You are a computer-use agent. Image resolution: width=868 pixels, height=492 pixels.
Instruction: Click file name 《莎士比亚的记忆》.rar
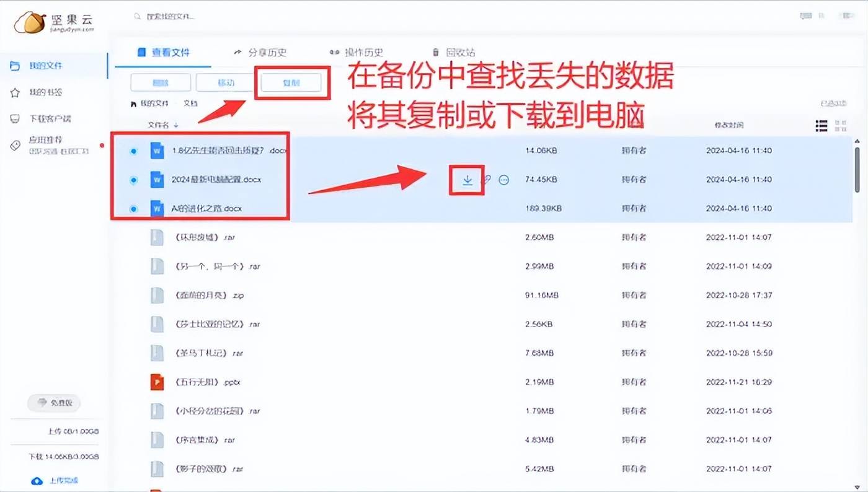coord(218,324)
